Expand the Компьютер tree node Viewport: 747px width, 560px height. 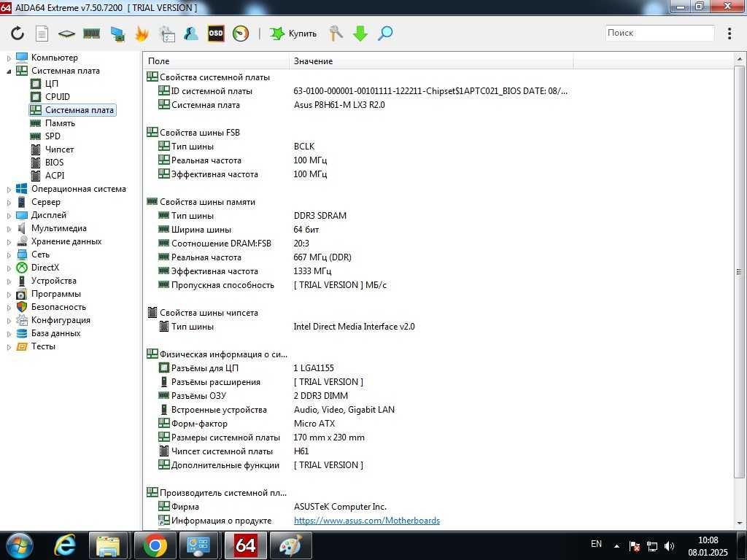tap(9, 58)
